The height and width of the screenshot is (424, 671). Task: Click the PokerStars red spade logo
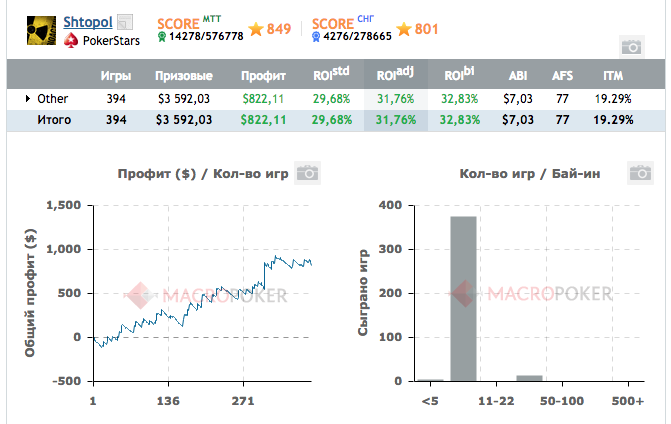click(x=71, y=41)
